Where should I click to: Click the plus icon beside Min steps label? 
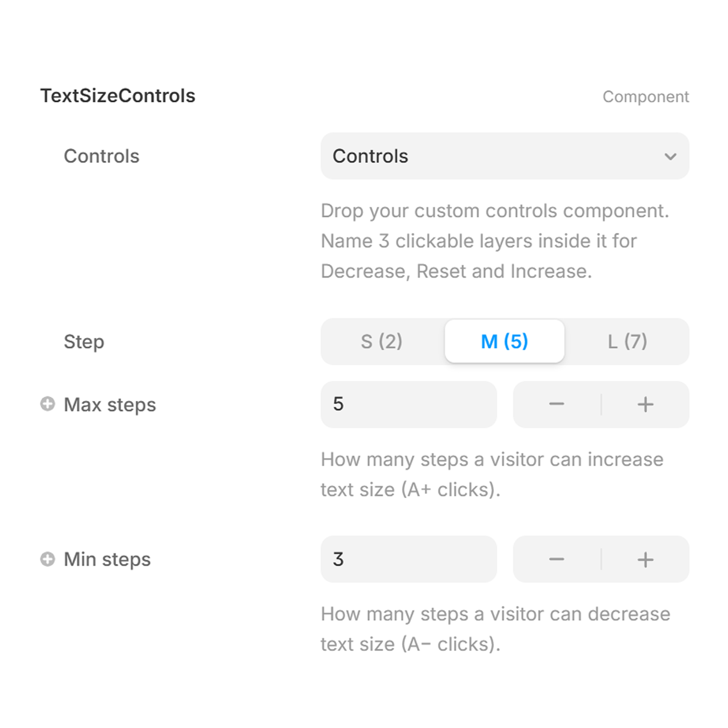tap(48, 559)
